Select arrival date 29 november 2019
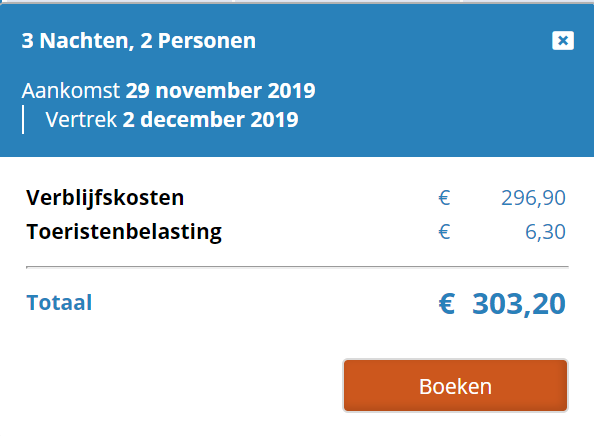The image size is (594, 436). tap(220, 91)
